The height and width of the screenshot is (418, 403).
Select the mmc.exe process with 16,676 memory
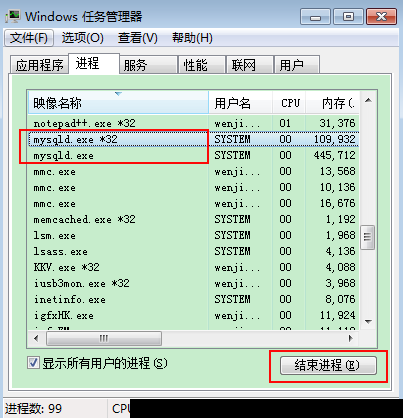[x=193, y=203]
